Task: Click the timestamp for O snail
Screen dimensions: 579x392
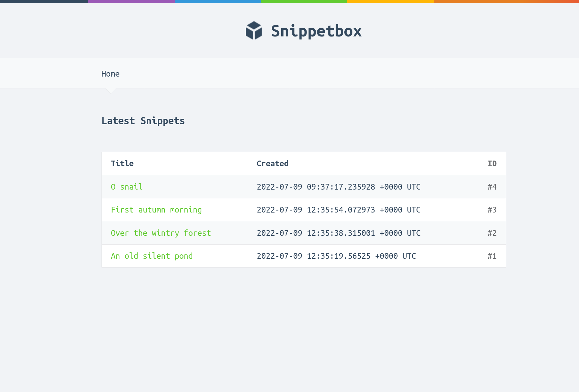Action: coord(338,187)
